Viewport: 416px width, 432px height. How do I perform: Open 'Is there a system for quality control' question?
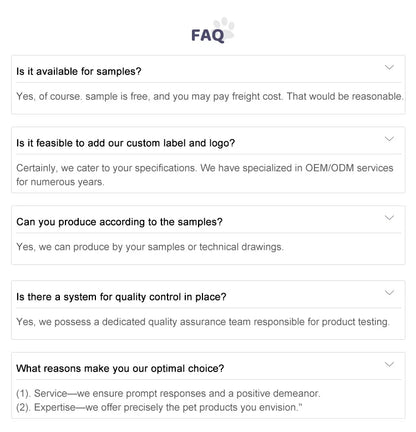coord(121,297)
